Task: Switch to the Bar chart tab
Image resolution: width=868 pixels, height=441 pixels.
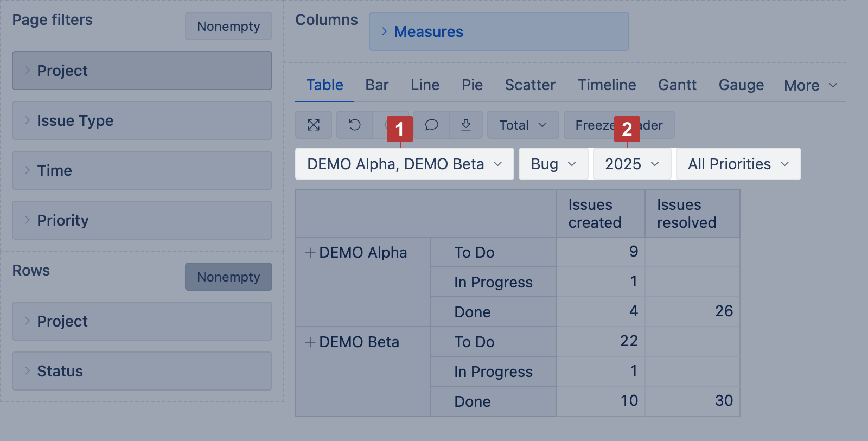Action: [376, 85]
